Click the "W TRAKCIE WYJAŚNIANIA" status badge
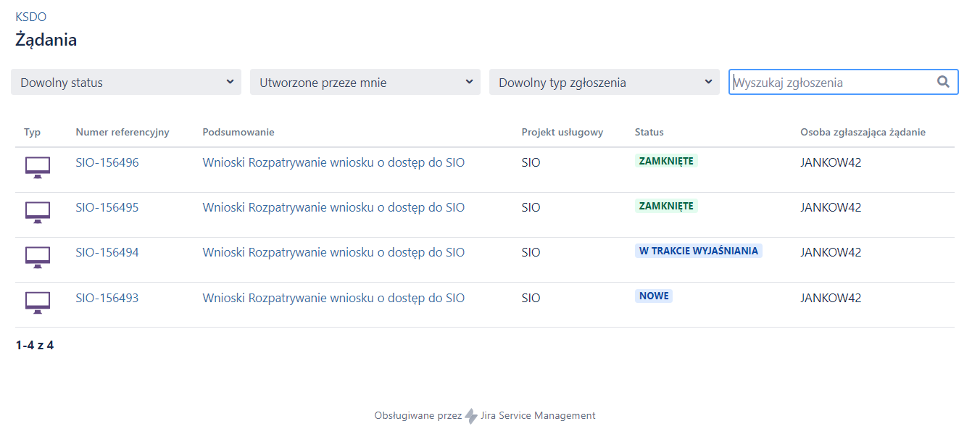Image resolution: width=980 pixels, height=429 pixels. [698, 251]
